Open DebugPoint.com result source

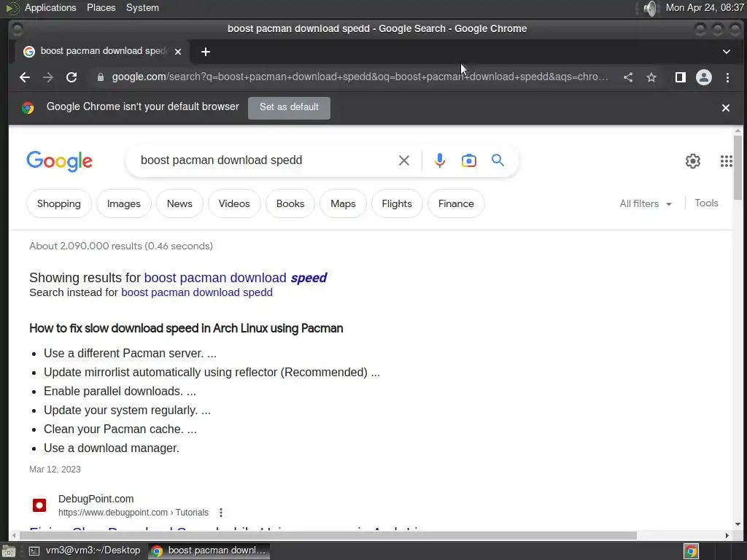[96, 499]
